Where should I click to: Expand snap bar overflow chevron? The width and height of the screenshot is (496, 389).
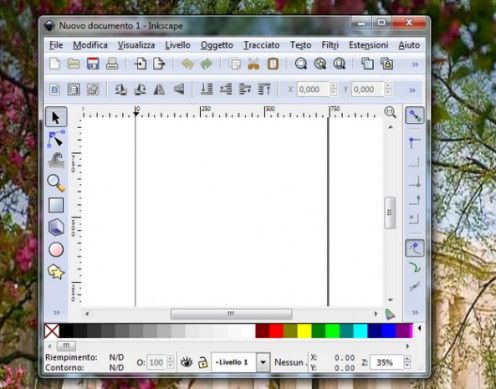[415, 312]
